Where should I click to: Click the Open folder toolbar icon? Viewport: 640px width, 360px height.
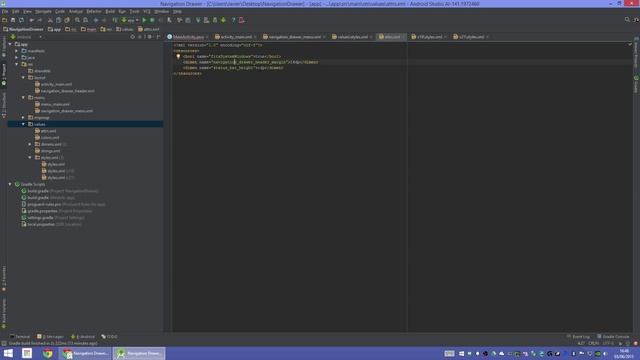click(x=4, y=20)
